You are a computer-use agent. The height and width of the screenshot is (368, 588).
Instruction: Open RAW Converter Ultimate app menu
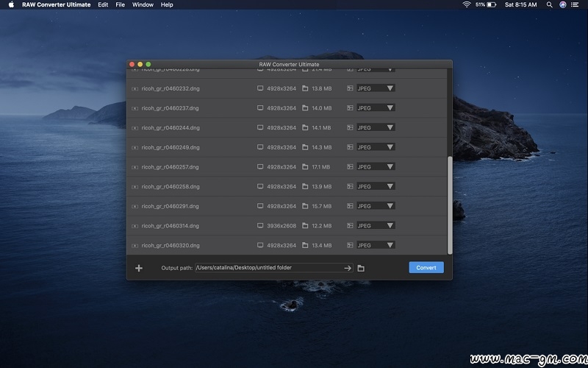coord(57,4)
